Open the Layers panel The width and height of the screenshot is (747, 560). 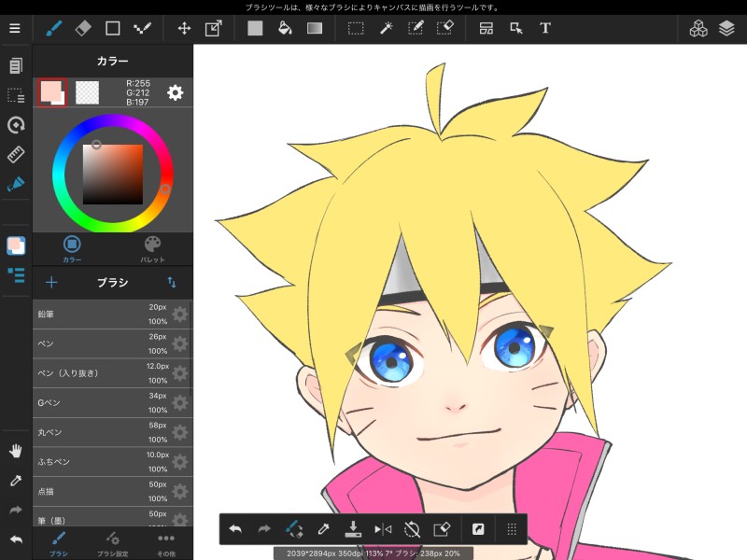[x=726, y=29]
